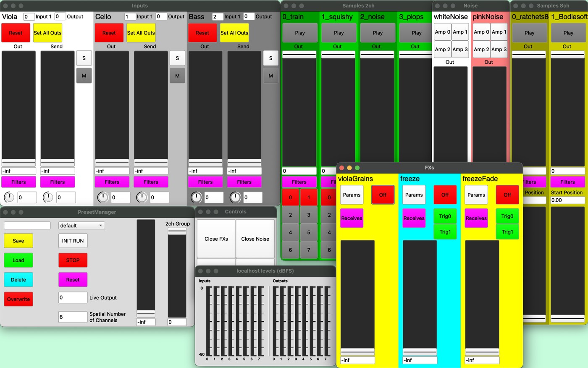The width and height of the screenshot is (588, 368).
Task: Adjust the violaGrains level slider
Action: 357,298
